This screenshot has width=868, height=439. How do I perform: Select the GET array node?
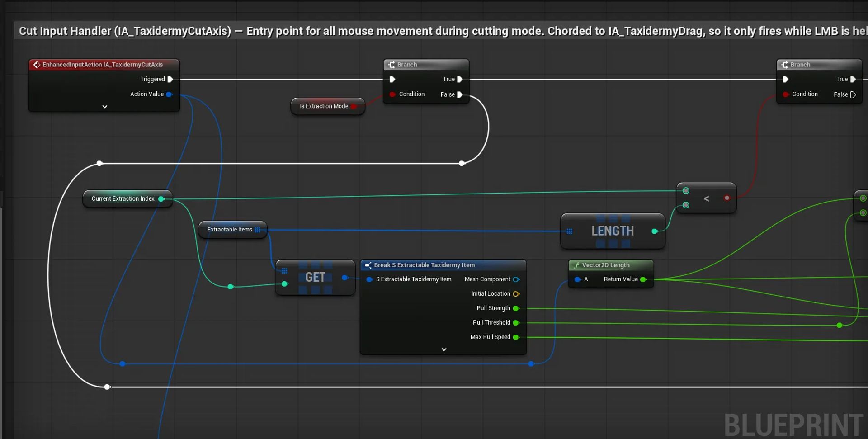pos(315,277)
